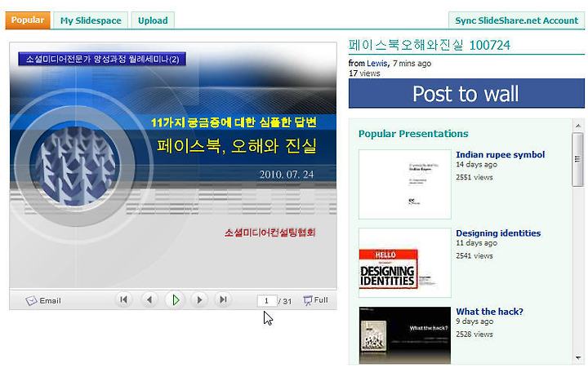Click the Popular Presentations scrollbar thumb

click(x=577, y=159)
